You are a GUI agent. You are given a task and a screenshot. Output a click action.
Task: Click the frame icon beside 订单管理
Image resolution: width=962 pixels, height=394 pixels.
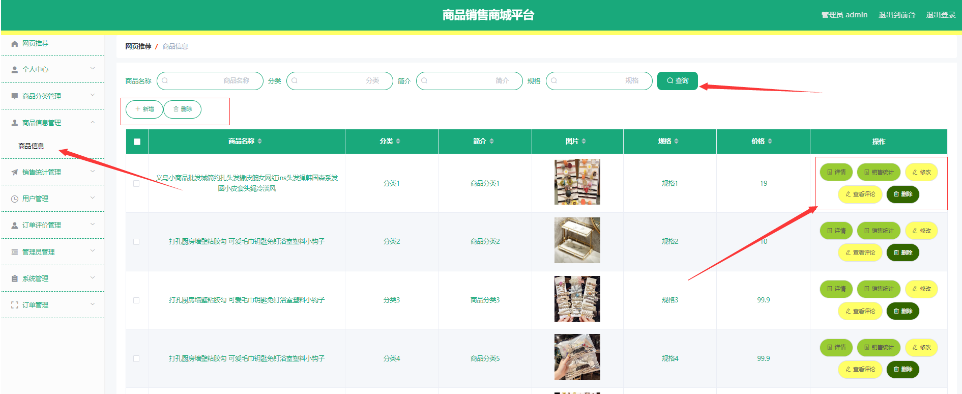click(15, 304)
